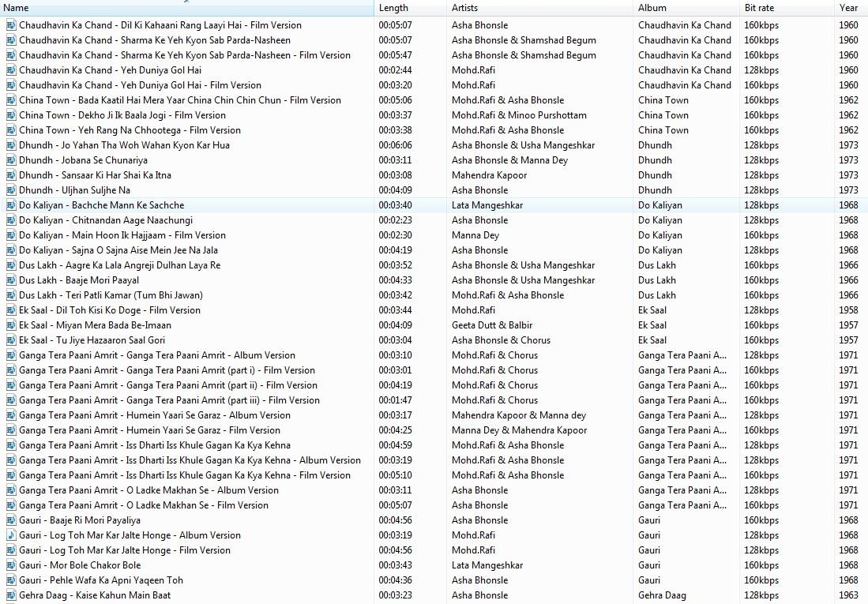Select music note icon of Log Toh Mar Kar - Album Version

point(11,535)
